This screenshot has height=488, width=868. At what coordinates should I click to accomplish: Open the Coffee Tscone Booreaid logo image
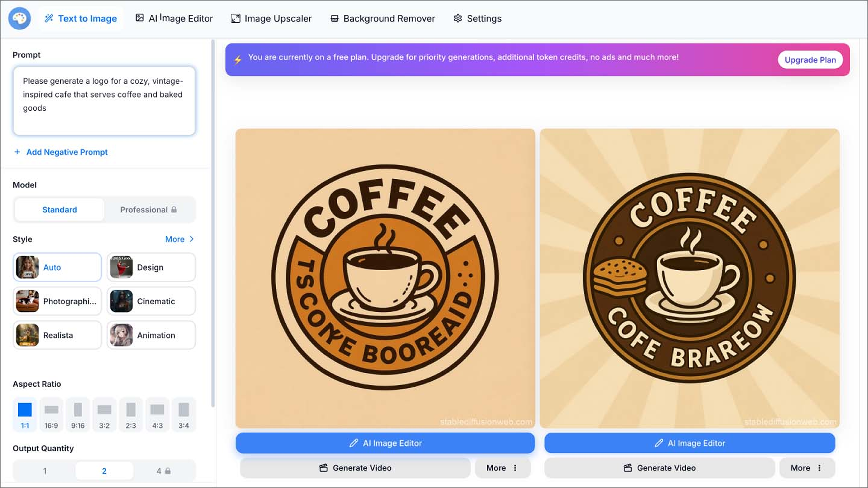[x=386, y=279]
